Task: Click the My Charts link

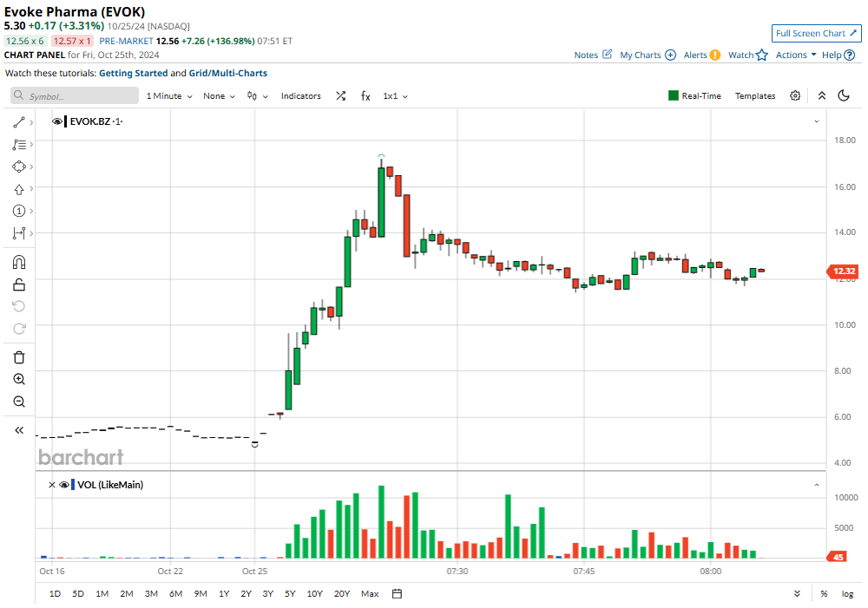Action: (641, 55)
